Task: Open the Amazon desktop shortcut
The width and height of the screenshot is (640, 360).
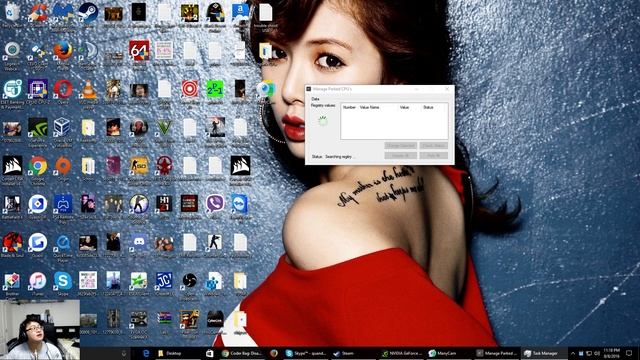Action: click(x=240, y=12)
